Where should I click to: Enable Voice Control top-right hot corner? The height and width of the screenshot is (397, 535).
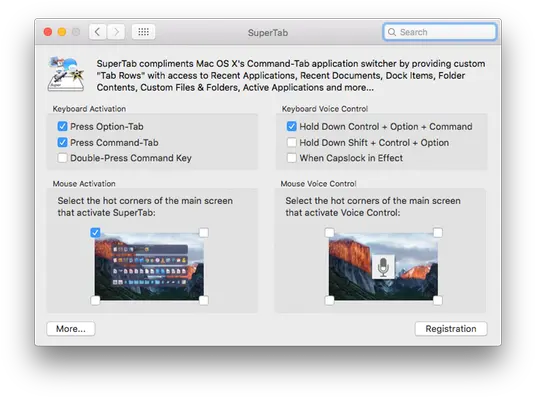(438, 233)
